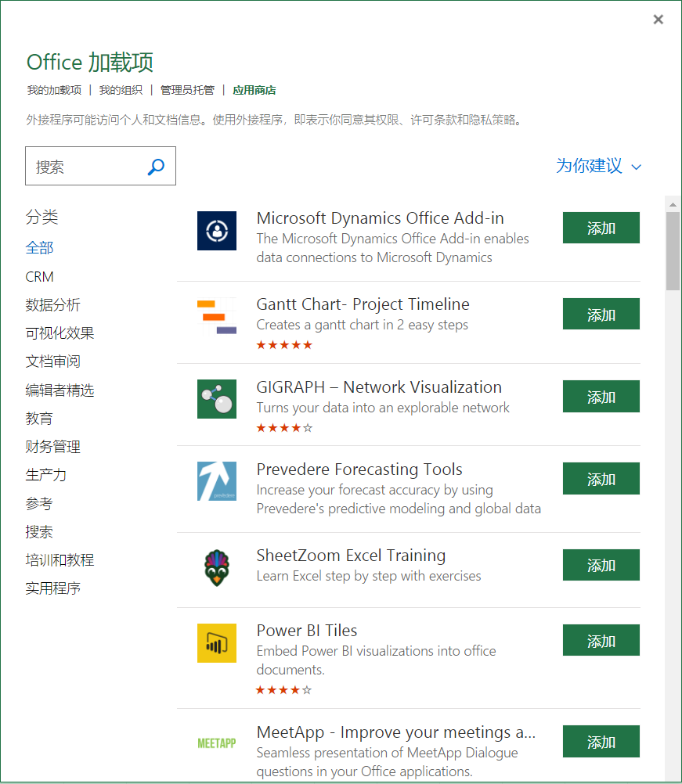Open the Prevedere Forecasting Tools icon
This screenshot has width=682, height=784.
tap(217, 482)
